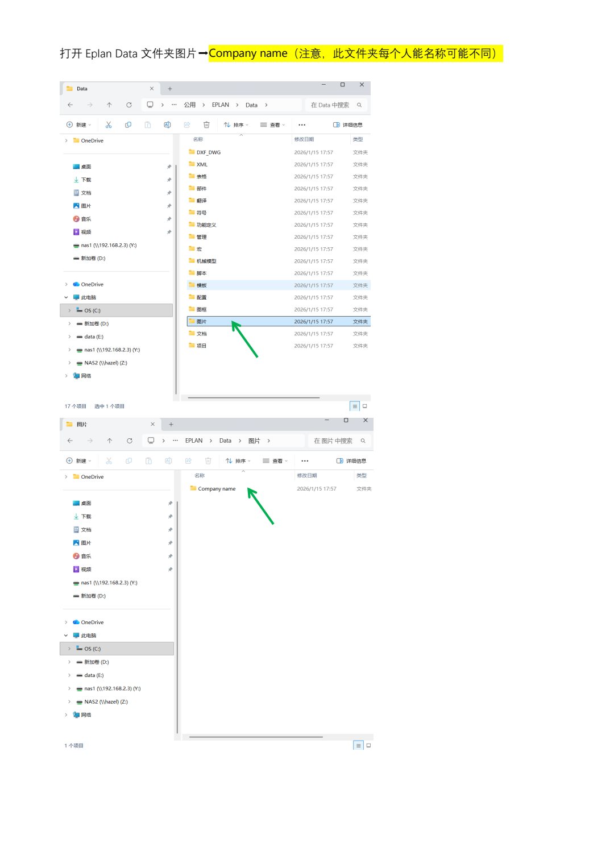Switch to large icons view in lower window

coord(368,745)
